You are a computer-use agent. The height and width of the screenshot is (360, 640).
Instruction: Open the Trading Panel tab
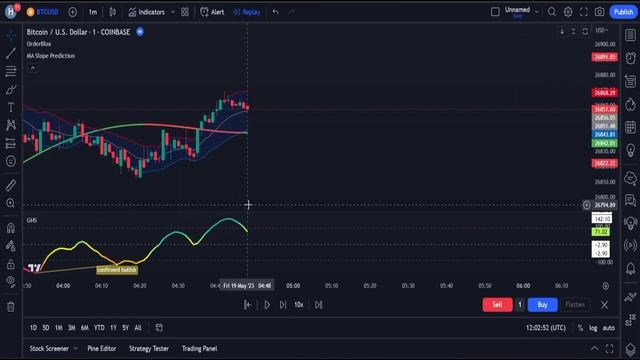(x=200, y=349)
